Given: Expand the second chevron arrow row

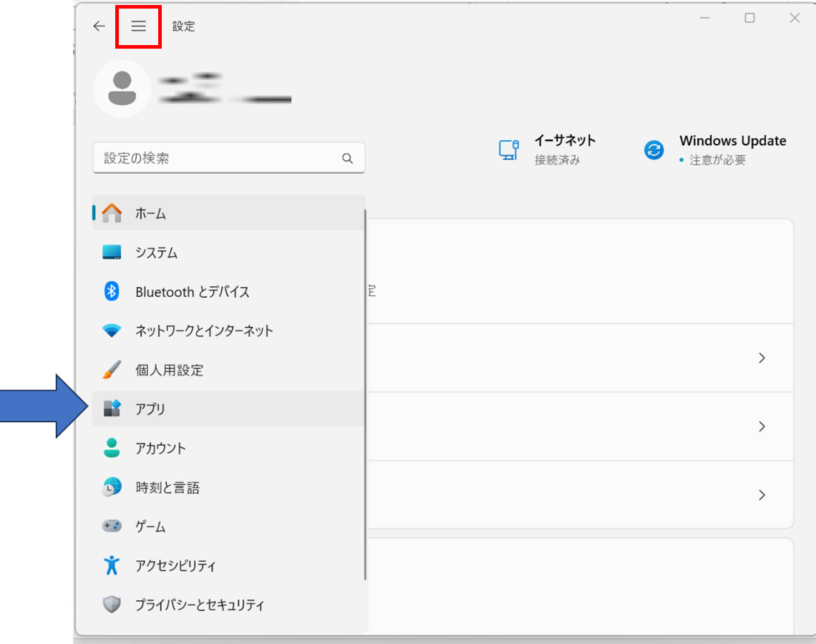Looking at the screenshot, I should 762,426.
